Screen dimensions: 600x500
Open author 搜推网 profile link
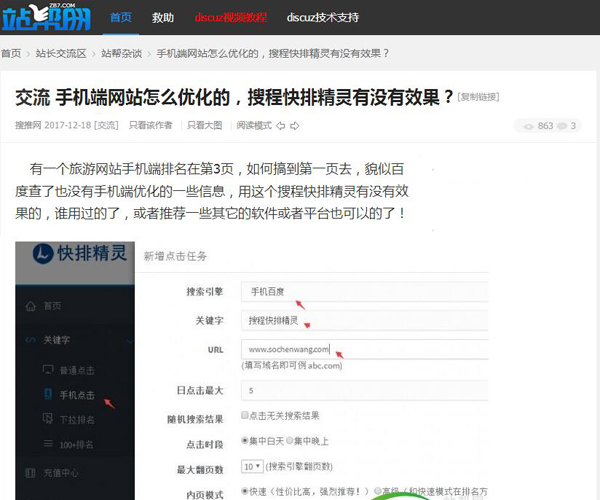coord(28,125)
